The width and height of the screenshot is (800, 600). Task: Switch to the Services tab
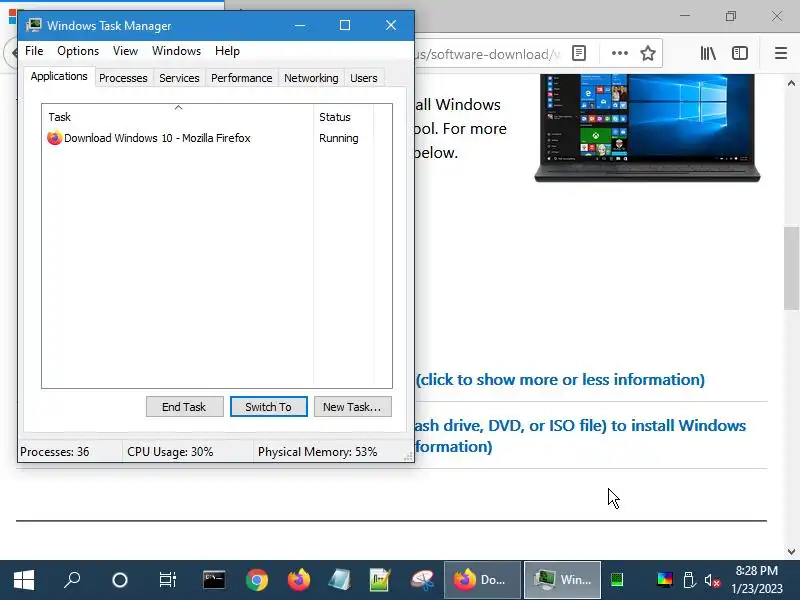[179, 78]
